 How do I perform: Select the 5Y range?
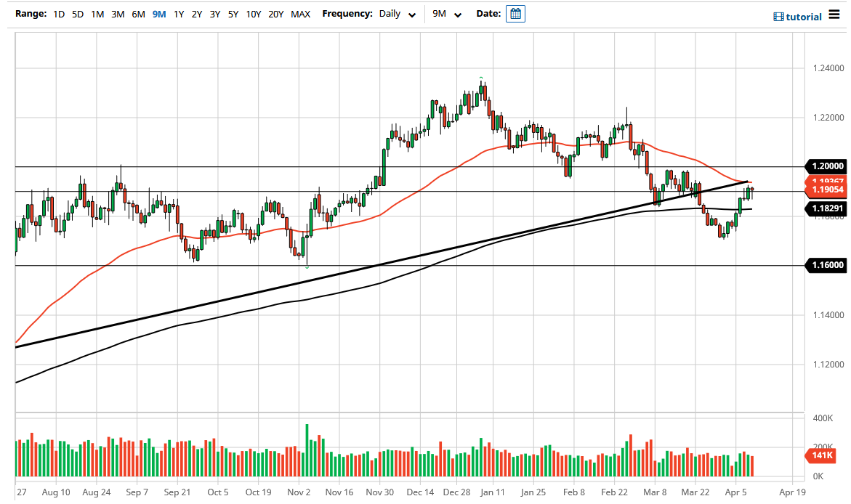click(233, 14)
